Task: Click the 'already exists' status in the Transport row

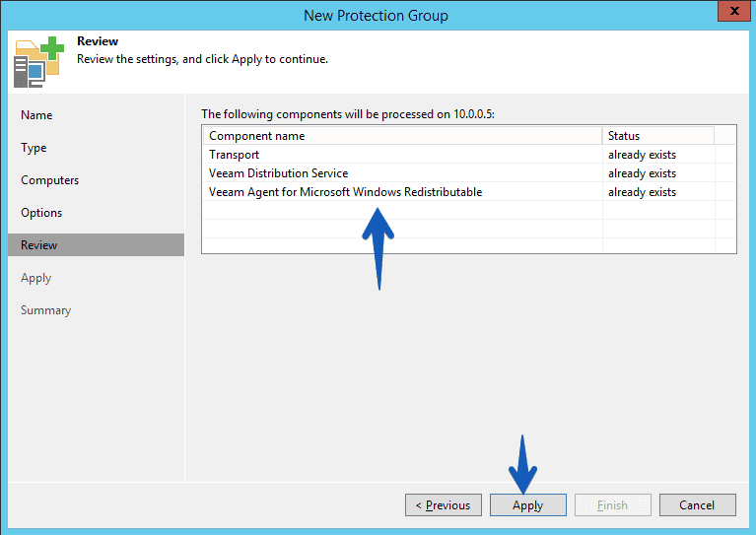Action: click(x=643, y=155)
